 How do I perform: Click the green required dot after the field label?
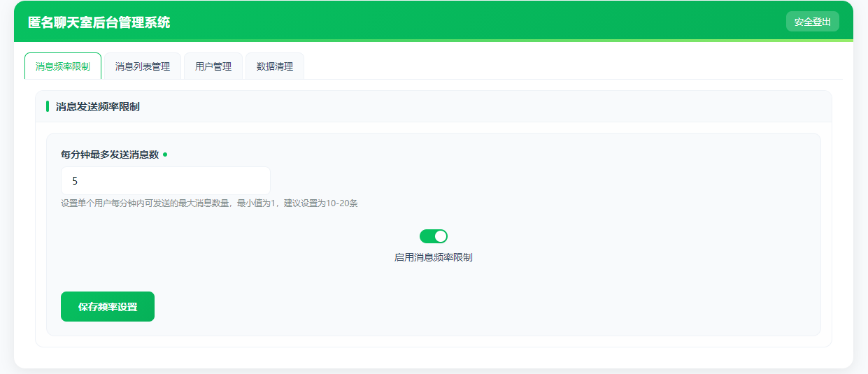tap(165, 154)
